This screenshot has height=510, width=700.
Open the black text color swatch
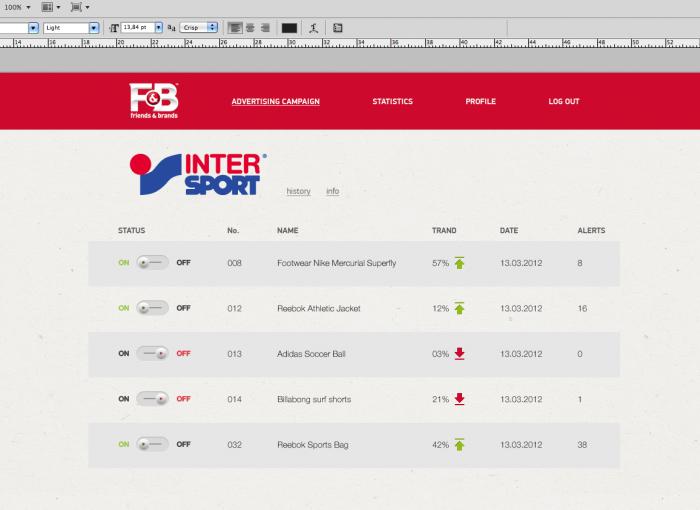coord(289,28)
